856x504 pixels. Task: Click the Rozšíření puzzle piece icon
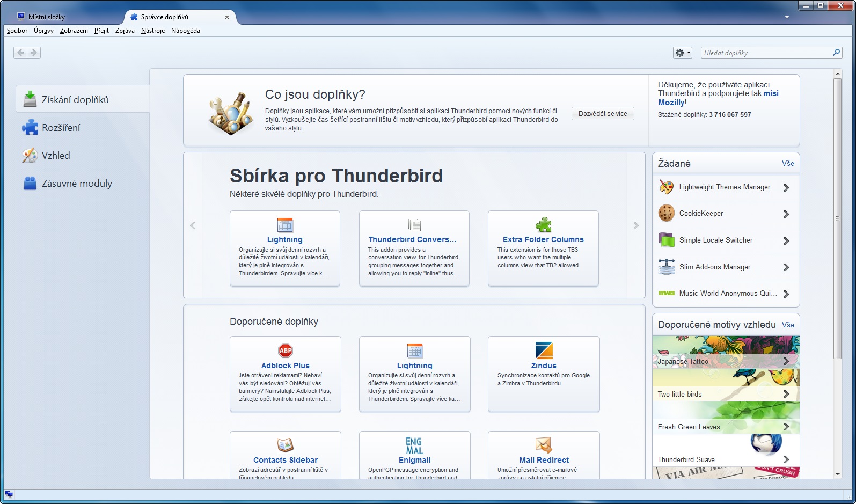(x=30, y=127)
